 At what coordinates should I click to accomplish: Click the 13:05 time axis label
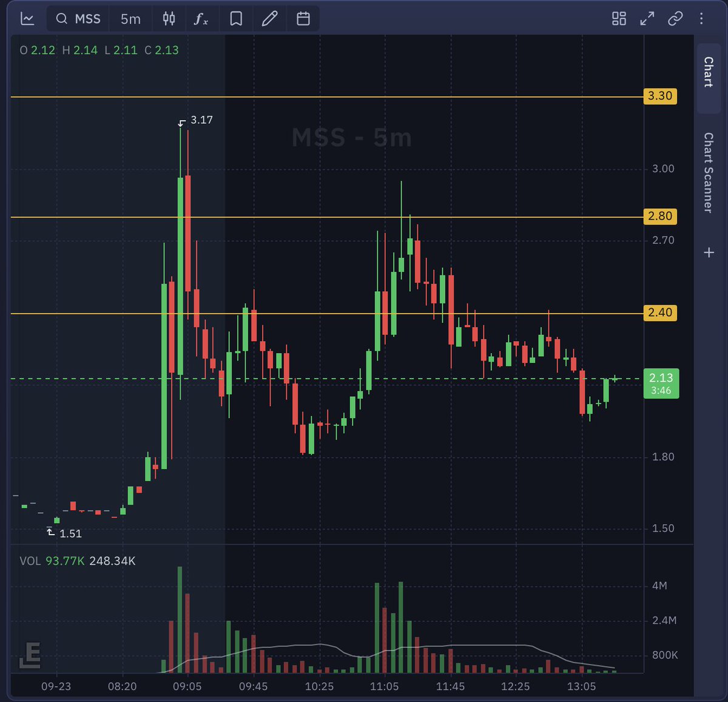581,686
